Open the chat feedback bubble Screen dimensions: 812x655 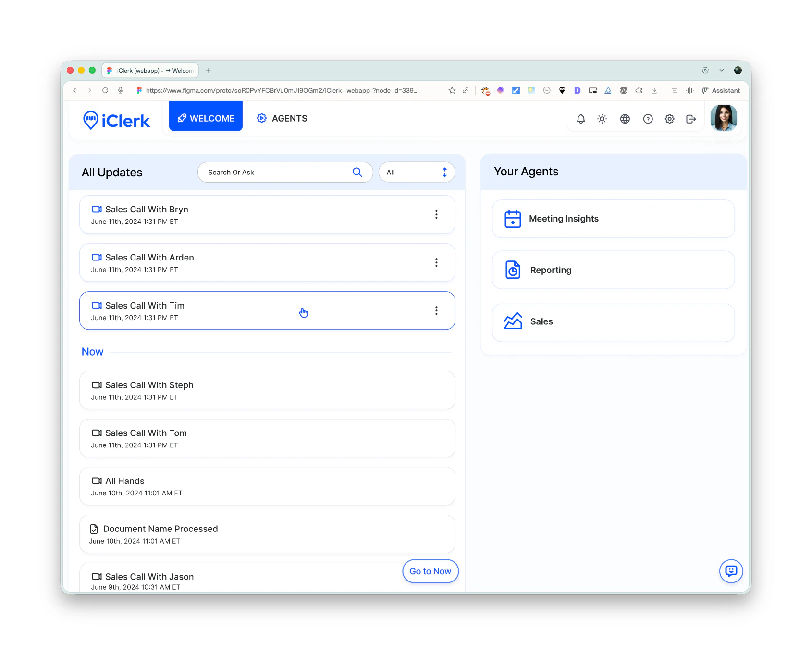pyautogui.click(x=731, y=571)
